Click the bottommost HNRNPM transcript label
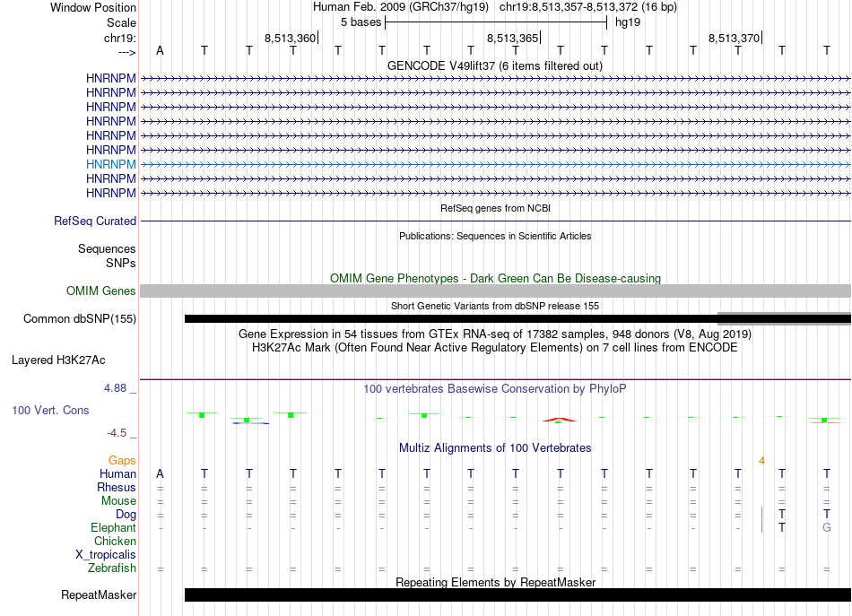This screenshot has width=852, height=616. [111, 193]
